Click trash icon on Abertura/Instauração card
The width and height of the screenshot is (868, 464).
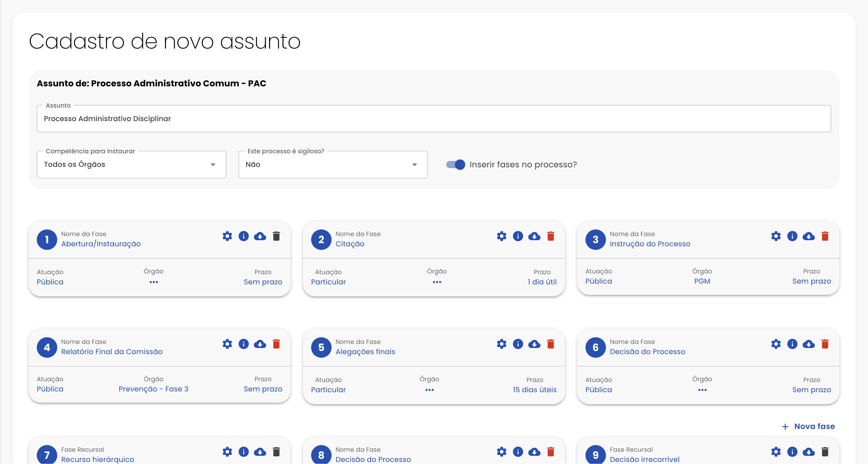(x=276, y=236)
